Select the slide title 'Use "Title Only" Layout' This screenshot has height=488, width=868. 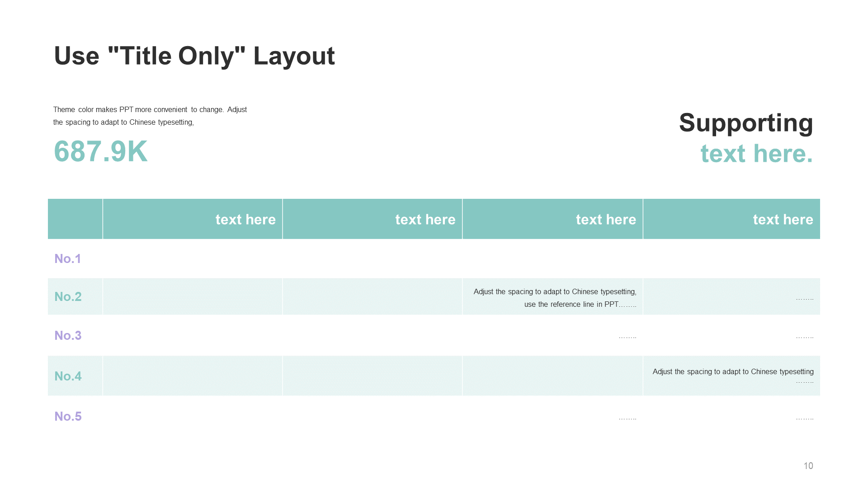coord(194,56)
